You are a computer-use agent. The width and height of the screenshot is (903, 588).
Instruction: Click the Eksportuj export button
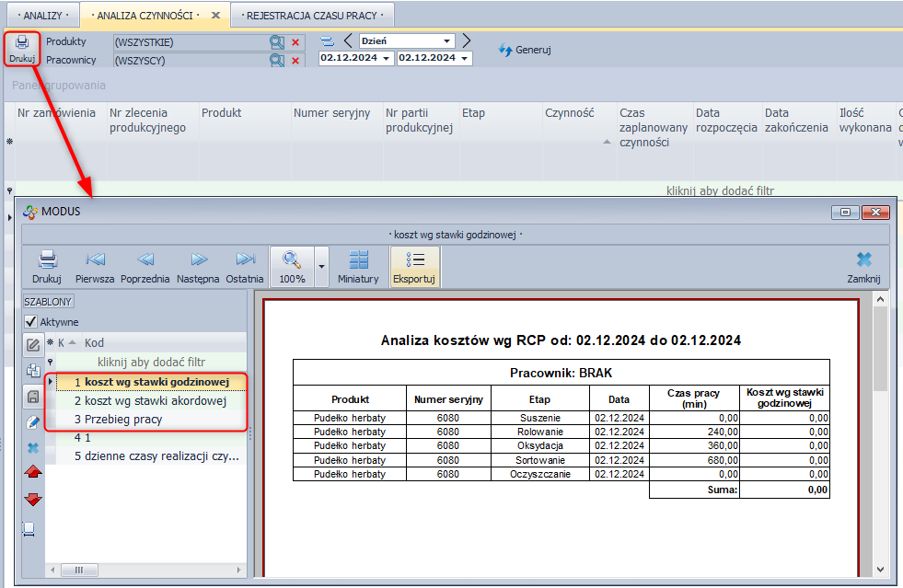click(x=414, y=267)
